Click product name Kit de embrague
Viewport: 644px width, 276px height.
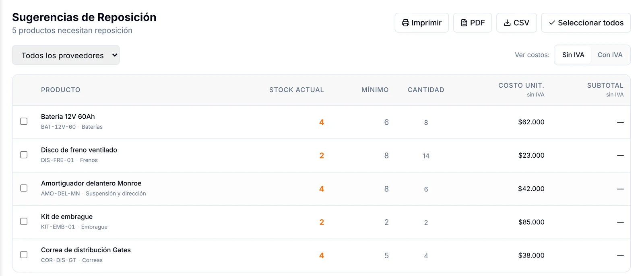pos(67,217)
